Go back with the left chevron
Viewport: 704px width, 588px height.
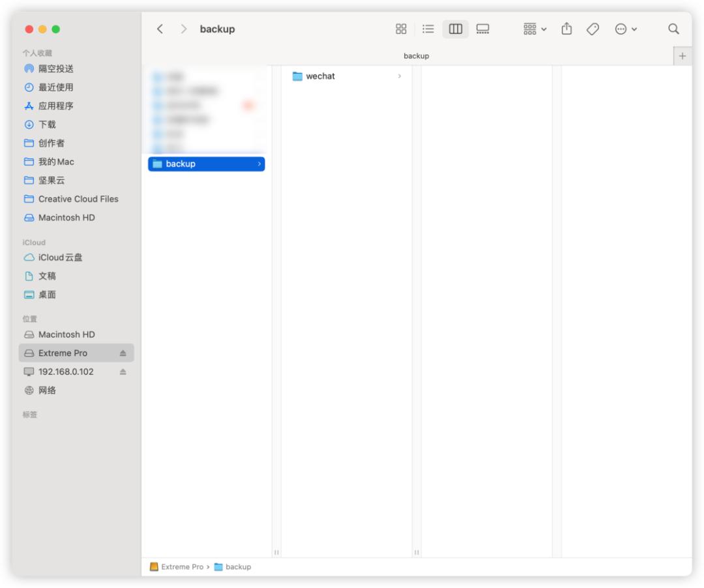pos(160,29)
